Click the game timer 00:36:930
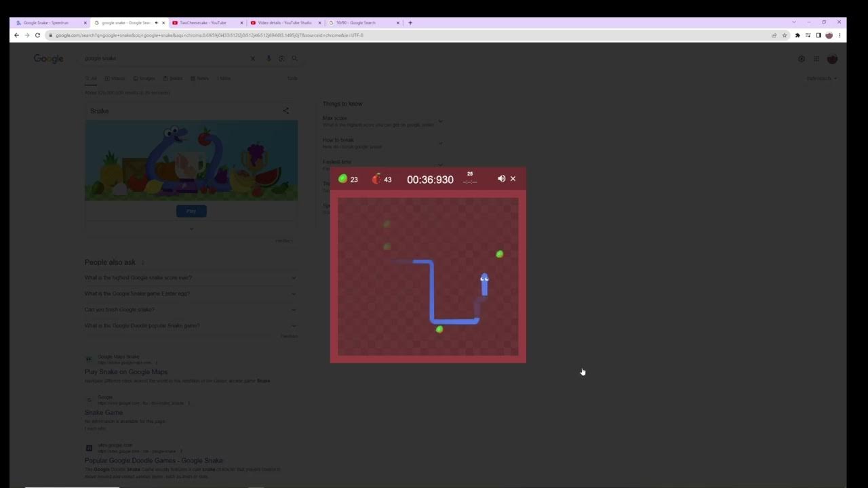Image resolution: width=868 pixels, height=488 pixels. tap(430, 180)
